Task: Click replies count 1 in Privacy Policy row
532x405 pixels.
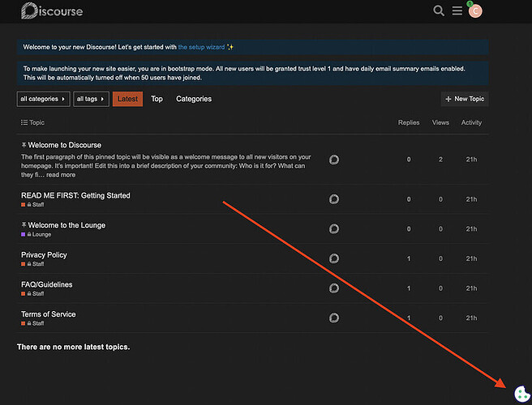Action: coord(409,258)
